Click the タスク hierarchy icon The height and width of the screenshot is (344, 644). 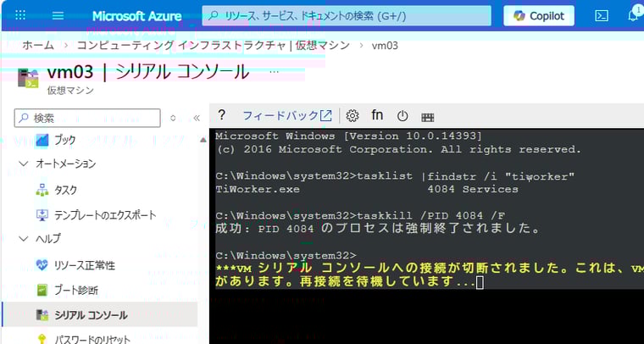coord(42,190)
